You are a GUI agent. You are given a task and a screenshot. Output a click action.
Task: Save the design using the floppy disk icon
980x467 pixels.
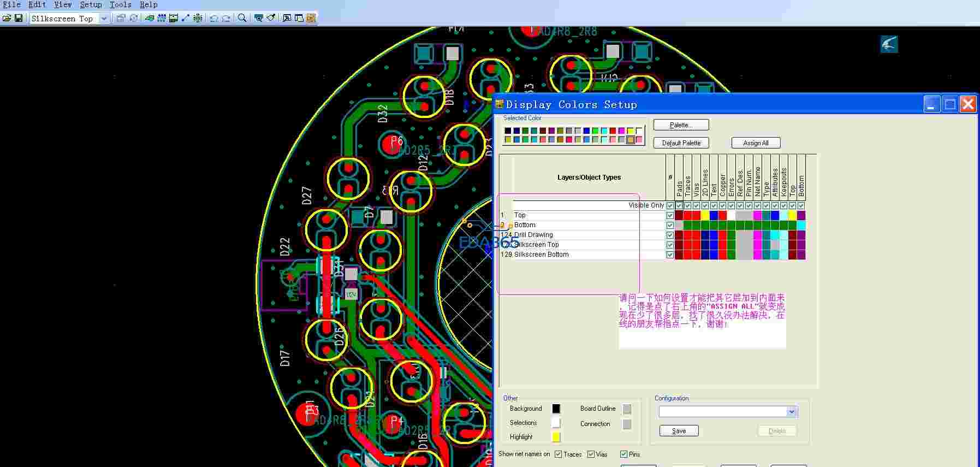(x=19, y=18)
